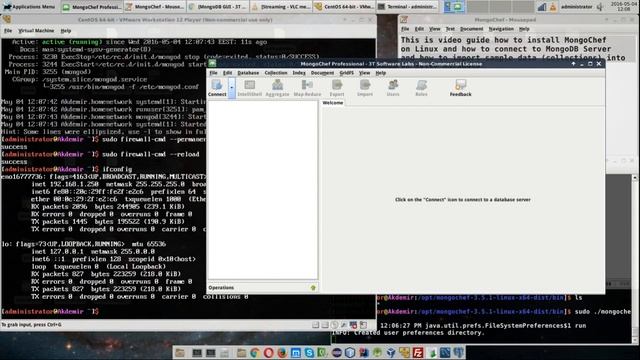Click the 'inet 192.168.1.250' line in VMware terminal

118,184
